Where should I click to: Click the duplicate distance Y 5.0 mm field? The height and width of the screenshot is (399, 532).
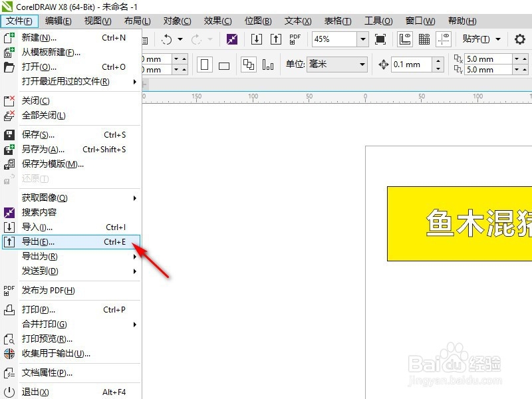pos(487,70)
